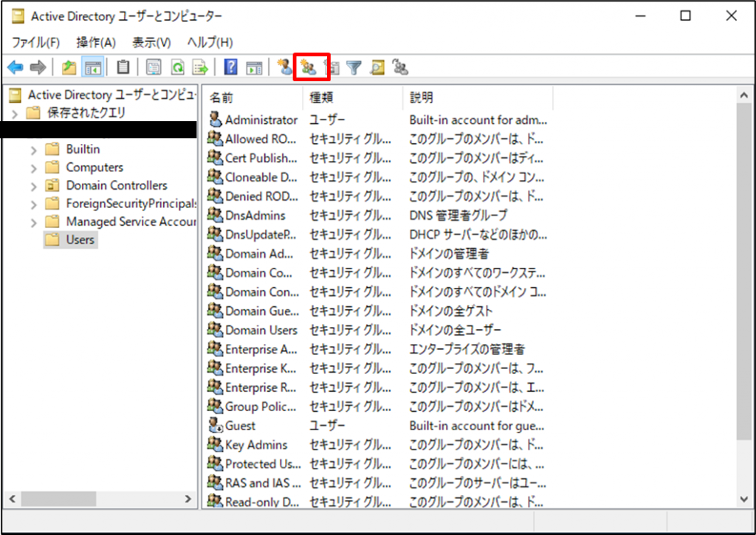Click the Domain Controllers OU folder icon
The width and height of the screenshot is (756, 535).
(52, 185)
